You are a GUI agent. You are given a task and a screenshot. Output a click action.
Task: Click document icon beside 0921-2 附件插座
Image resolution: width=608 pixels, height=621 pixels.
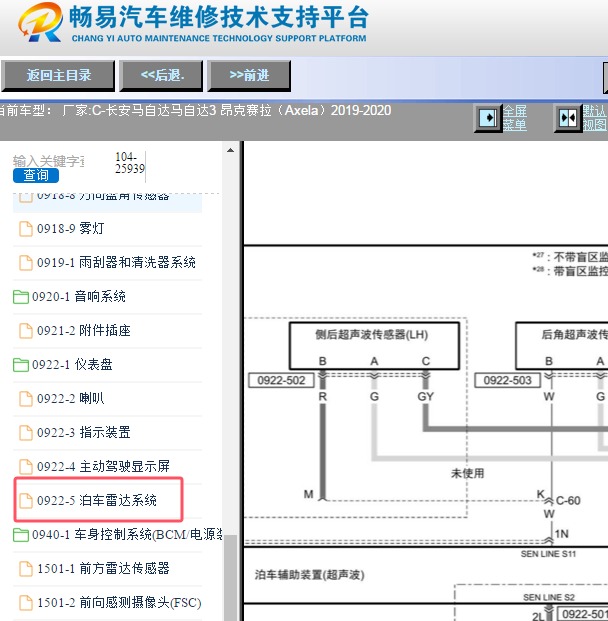[26, 331]
